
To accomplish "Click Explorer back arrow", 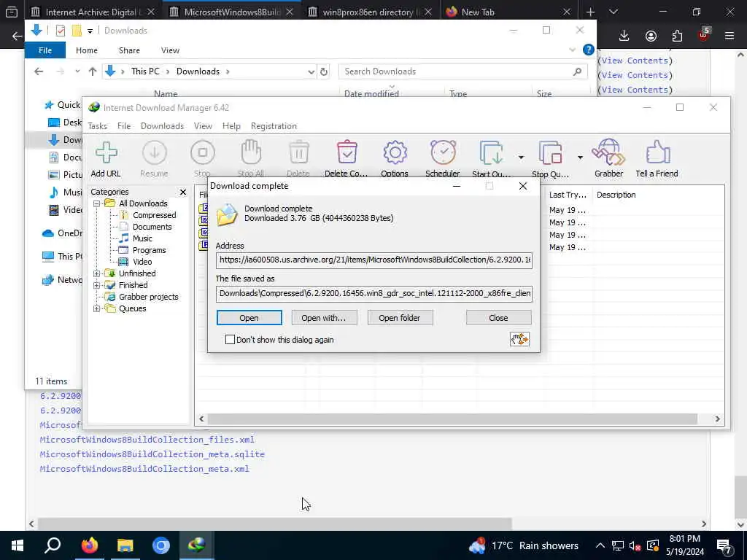I will click(x=39, y=71).
